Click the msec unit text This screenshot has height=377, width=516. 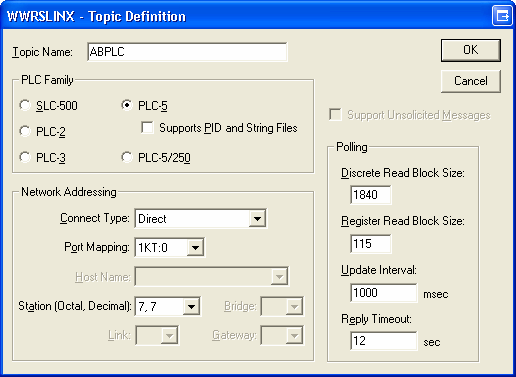point(436,294)
